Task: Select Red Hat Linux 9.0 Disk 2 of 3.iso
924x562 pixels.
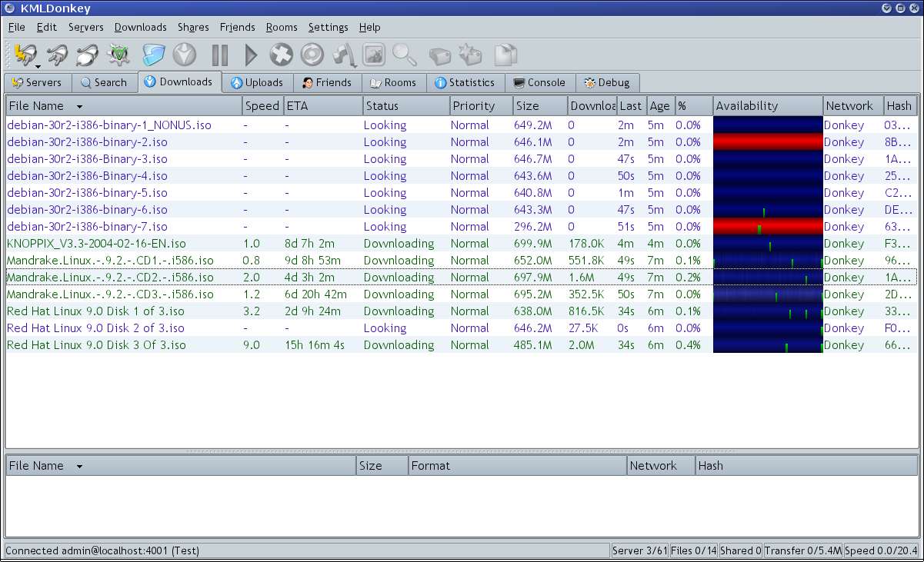Action: click(x=462, y=328)
